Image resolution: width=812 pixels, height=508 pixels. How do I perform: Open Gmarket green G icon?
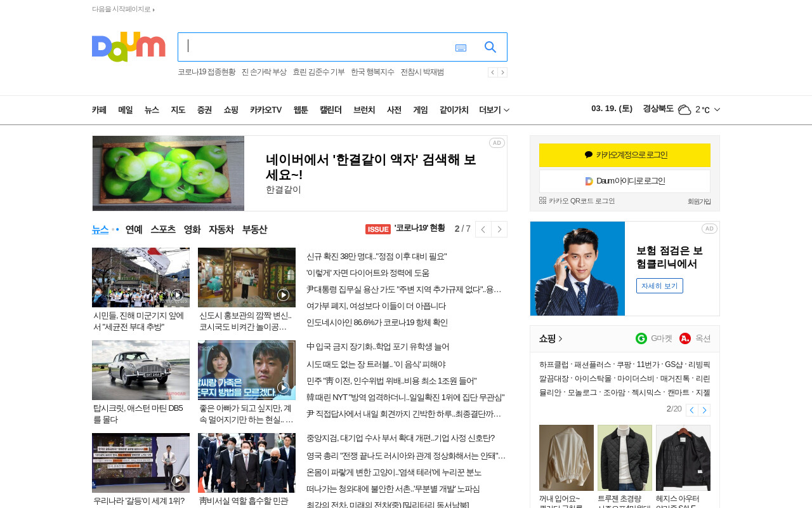click(x=641, y=338)
